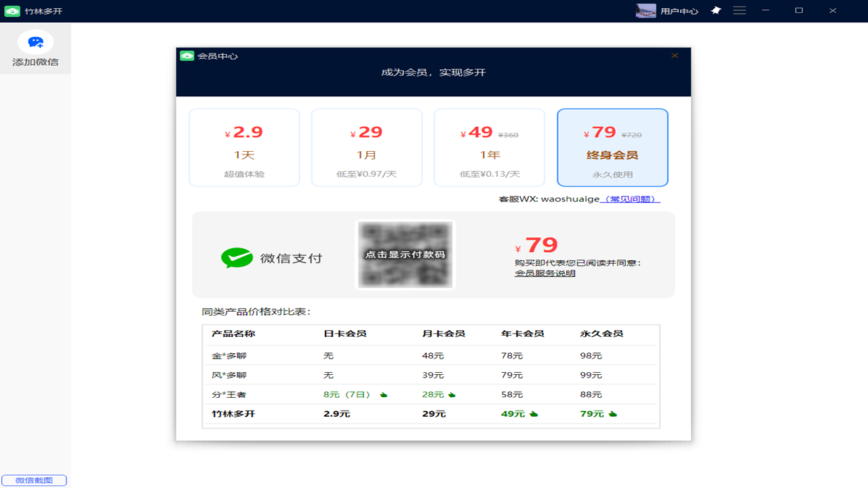Click the 微信支付 label
The width and height of the screenshot is (868, 488).
[x=291, y=258]
